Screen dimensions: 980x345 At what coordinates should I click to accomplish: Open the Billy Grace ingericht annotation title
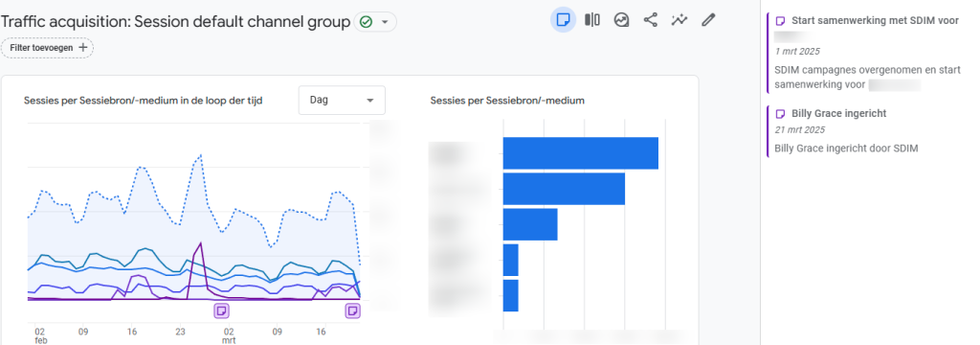(x=838, y=113)
